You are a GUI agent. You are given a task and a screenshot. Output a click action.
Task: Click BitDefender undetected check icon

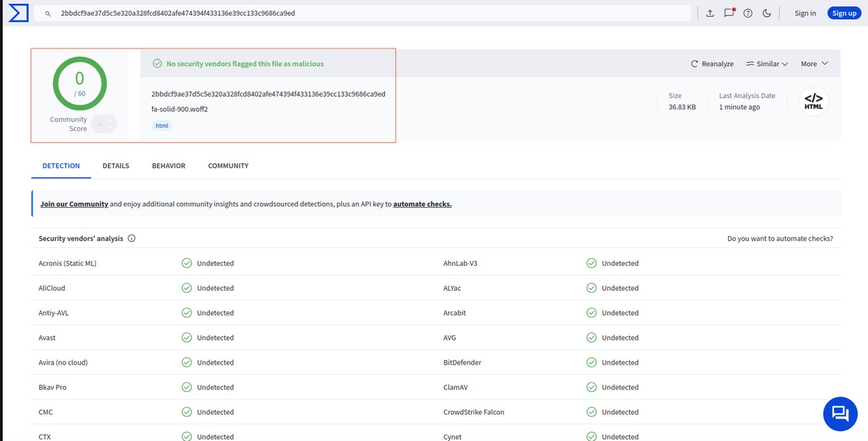tap(591, 363)
